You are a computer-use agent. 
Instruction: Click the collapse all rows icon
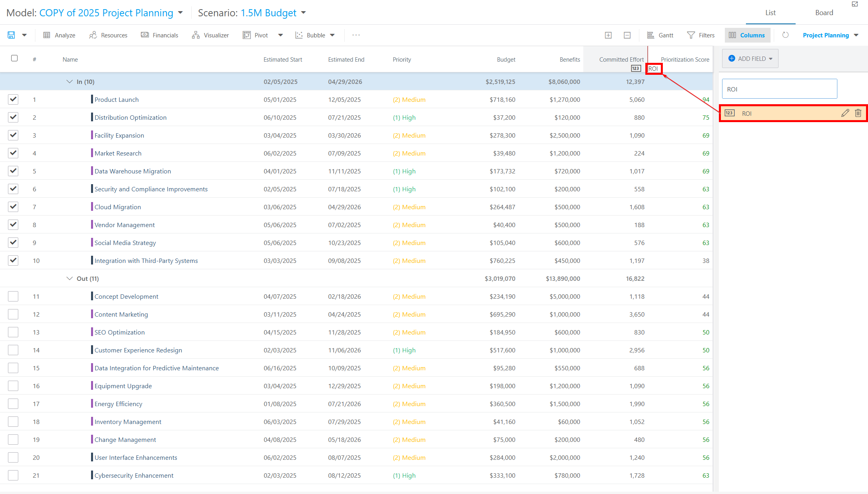point(627,35)
